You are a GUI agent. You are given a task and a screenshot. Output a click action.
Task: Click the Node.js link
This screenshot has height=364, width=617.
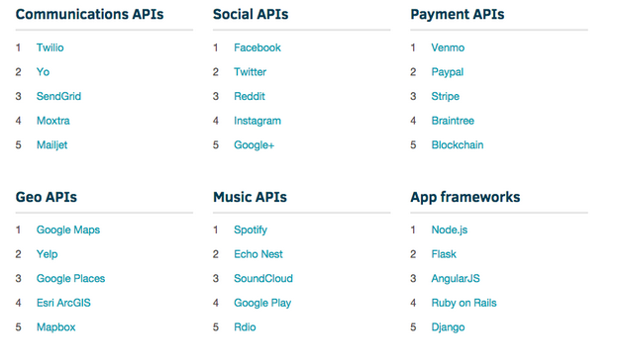click(450, 229)
